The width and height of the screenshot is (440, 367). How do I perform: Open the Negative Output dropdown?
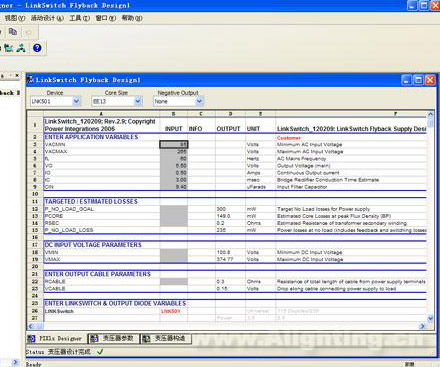pos(178,101)
